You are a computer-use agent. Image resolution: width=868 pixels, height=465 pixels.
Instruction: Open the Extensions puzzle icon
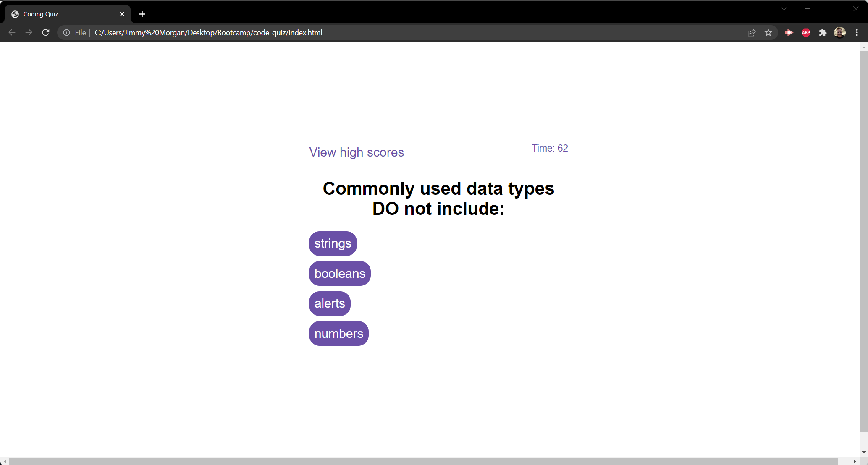pos(823,33)
